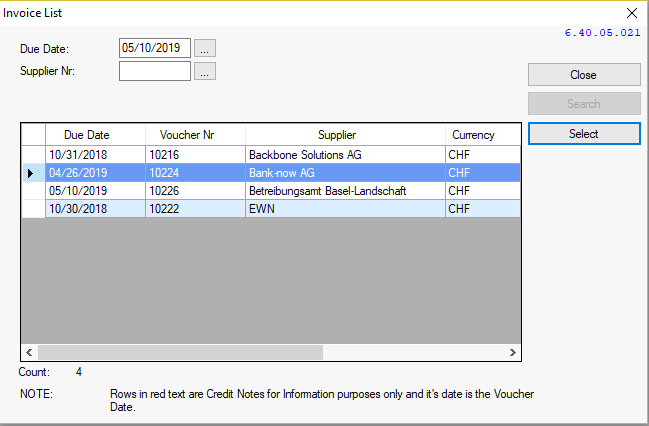Screen dimensions: 649x426
Task: Select due date cell 04/26/2019
Action: [95, 173]
